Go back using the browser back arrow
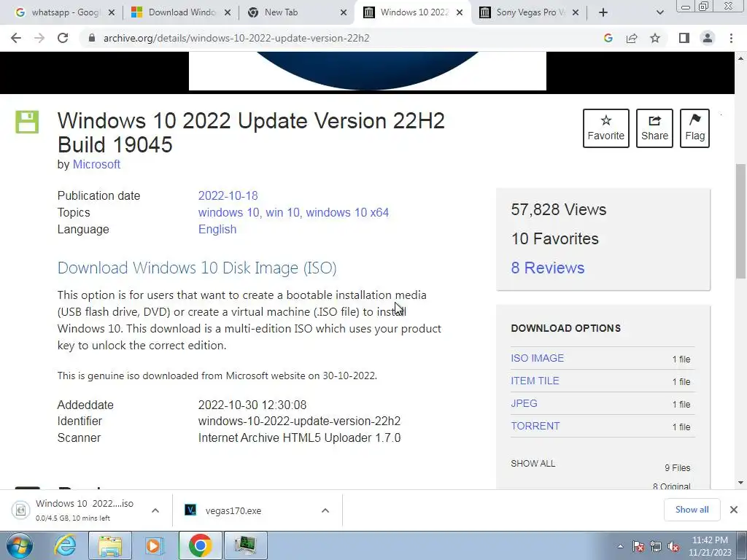The height and width of the screenshot is (560, 747). [16, 38]
